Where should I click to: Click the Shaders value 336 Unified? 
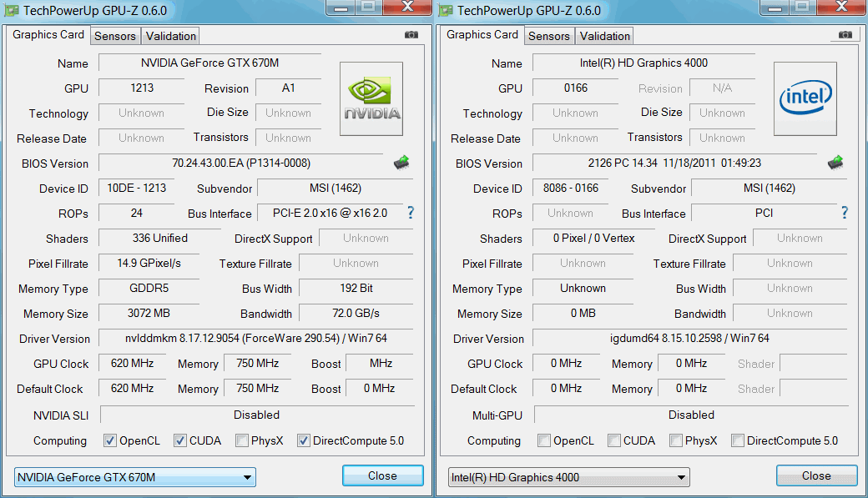160,238
